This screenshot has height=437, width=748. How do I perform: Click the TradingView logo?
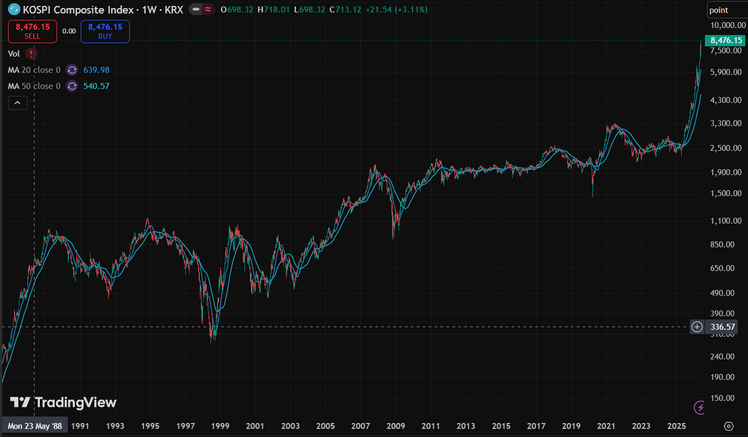63,402
